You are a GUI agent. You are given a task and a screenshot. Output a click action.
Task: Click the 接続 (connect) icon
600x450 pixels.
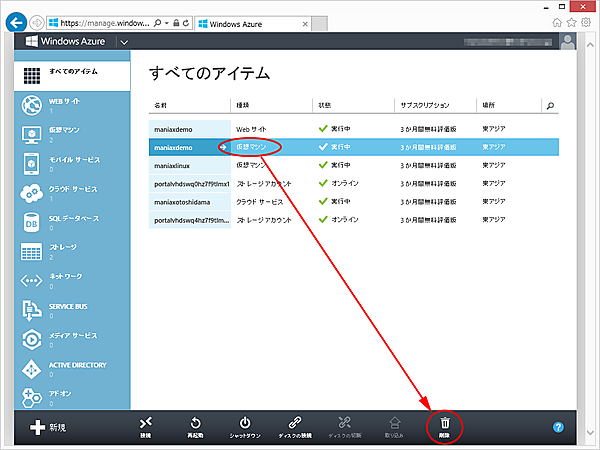coord(146,424)
